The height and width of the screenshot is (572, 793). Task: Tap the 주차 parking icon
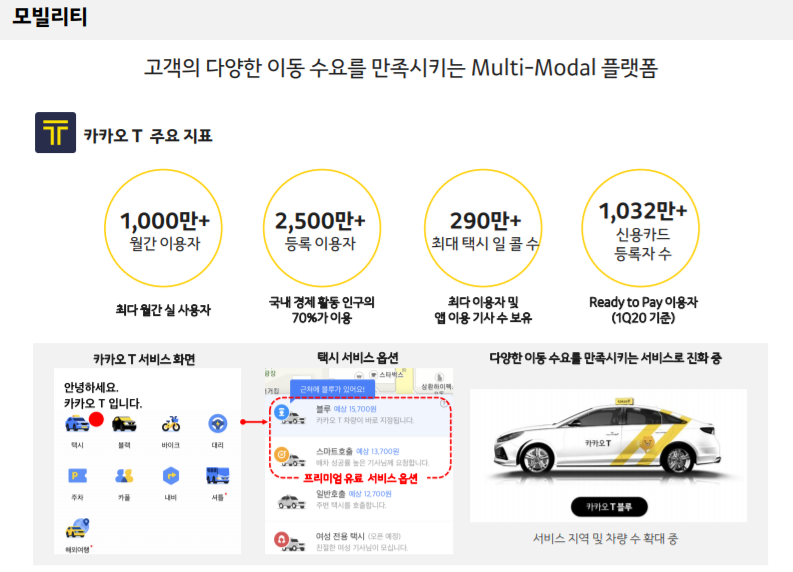pos(77,475)
